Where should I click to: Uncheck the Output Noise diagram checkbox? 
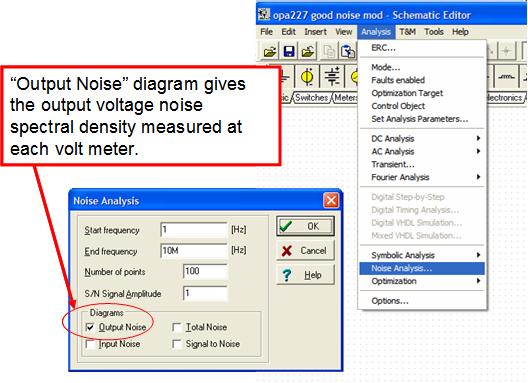point(90,327)
